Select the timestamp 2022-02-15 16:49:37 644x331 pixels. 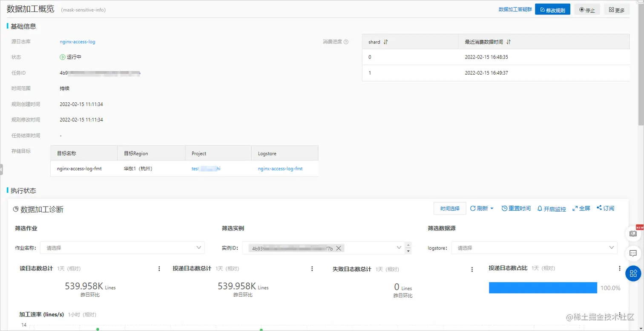pyautogui.click(x=486, y=73)
